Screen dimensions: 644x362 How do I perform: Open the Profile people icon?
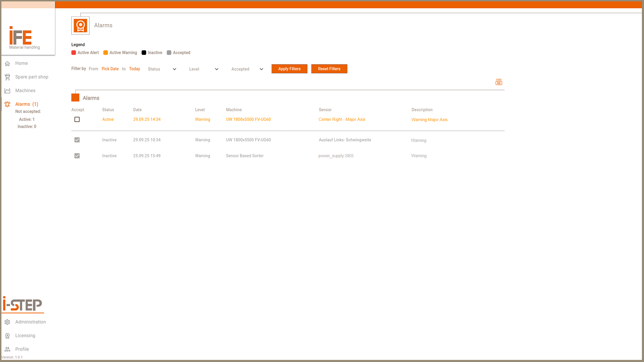tap(7, 349)
